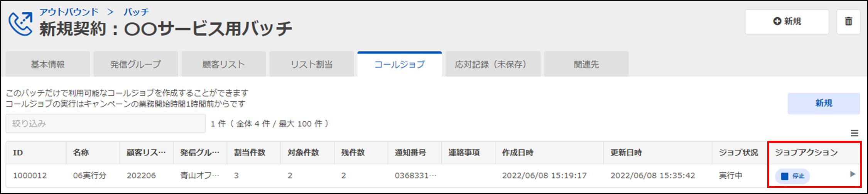Click the top 新規 button with plus icon

pos(787,22)
